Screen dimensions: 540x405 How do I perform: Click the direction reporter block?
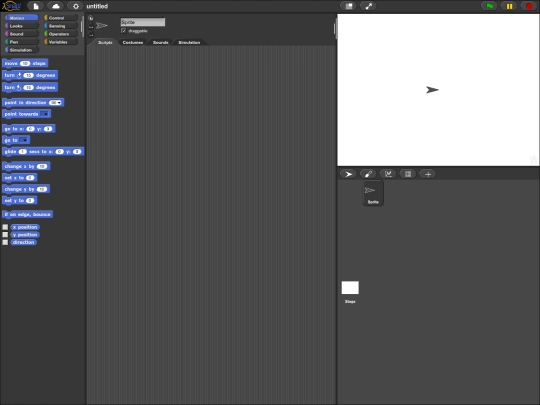pos(24,242)
